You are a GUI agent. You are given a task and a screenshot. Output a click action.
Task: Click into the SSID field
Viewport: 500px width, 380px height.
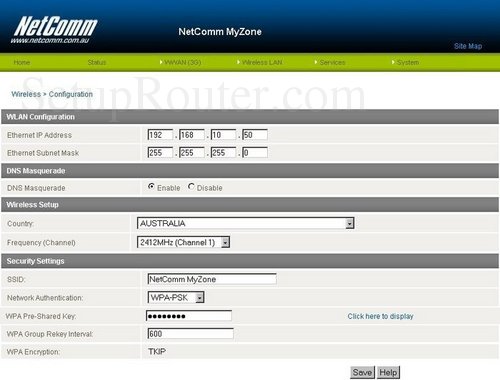212,279
